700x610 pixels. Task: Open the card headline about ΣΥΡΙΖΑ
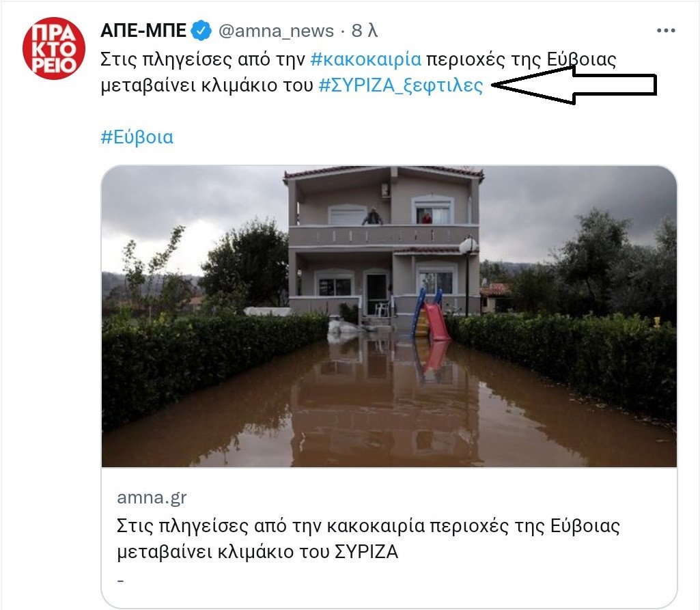tap(368, 538)
